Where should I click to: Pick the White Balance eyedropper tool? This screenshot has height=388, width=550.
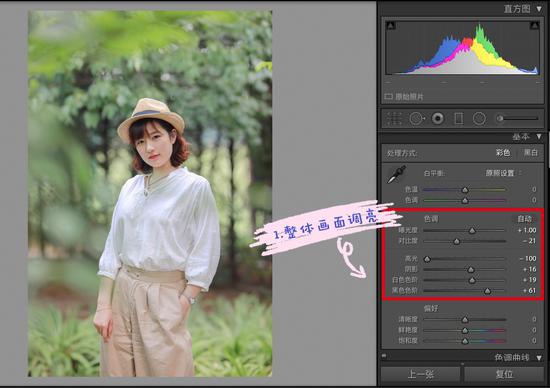396,174
